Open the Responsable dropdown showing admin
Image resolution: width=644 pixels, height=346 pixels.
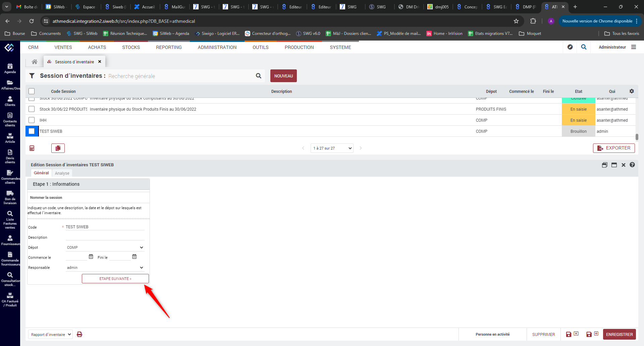[x=105, y=268]
